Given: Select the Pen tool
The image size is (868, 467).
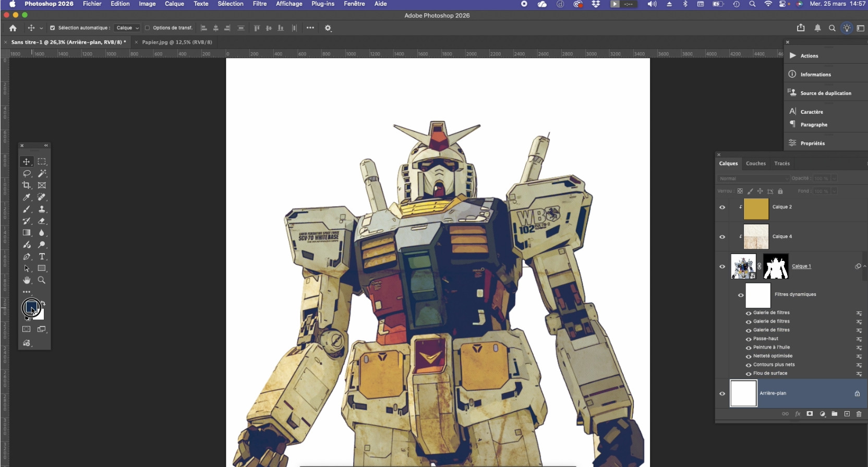Looking at the screenshot, I should pos(27,257).
